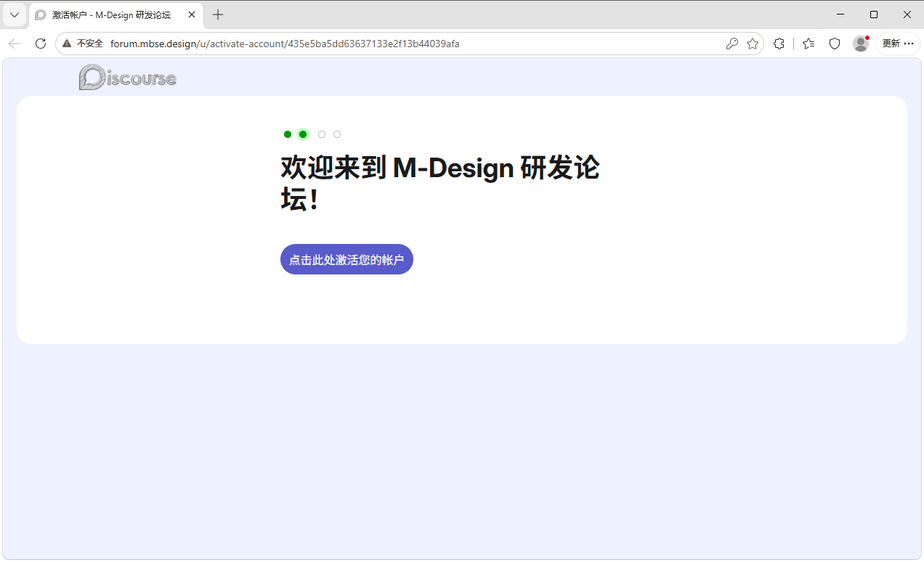Open the Discourse logo link

coord(128,77)
